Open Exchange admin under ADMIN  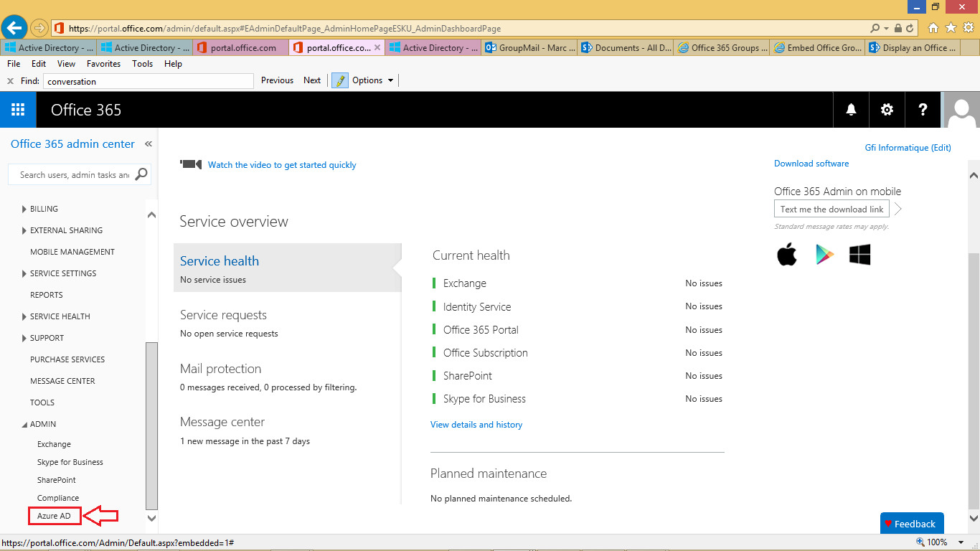pyautogui.click(x=54, y=444)
